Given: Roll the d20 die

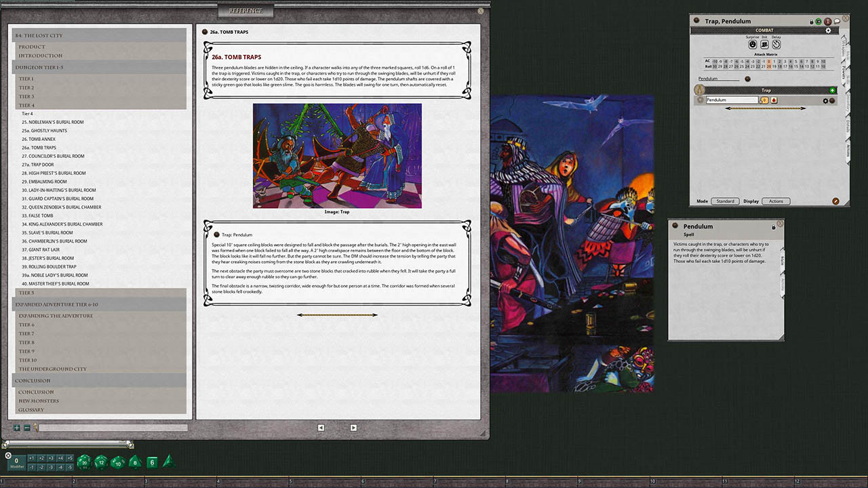Looking at the screenshot, I should (x=83, y=462).
